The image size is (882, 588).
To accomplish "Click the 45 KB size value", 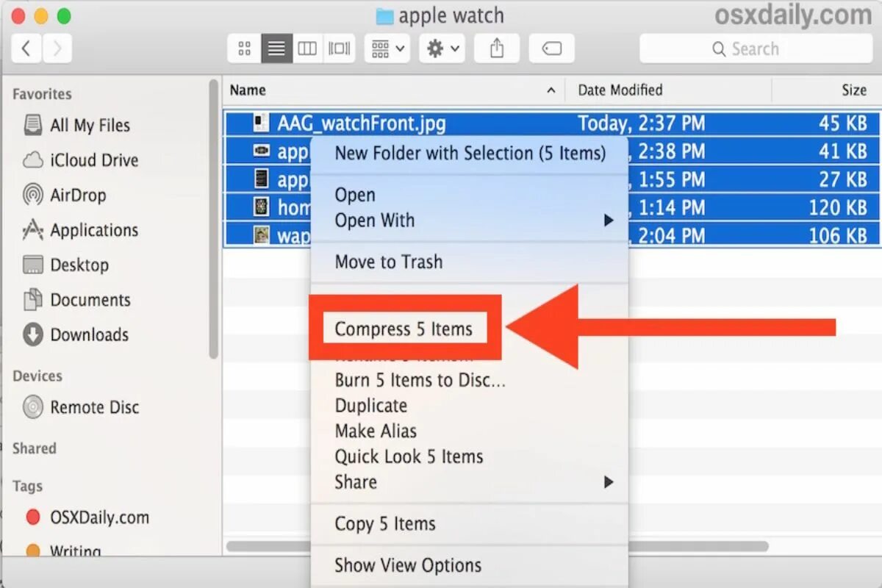I will click(843, 123).
